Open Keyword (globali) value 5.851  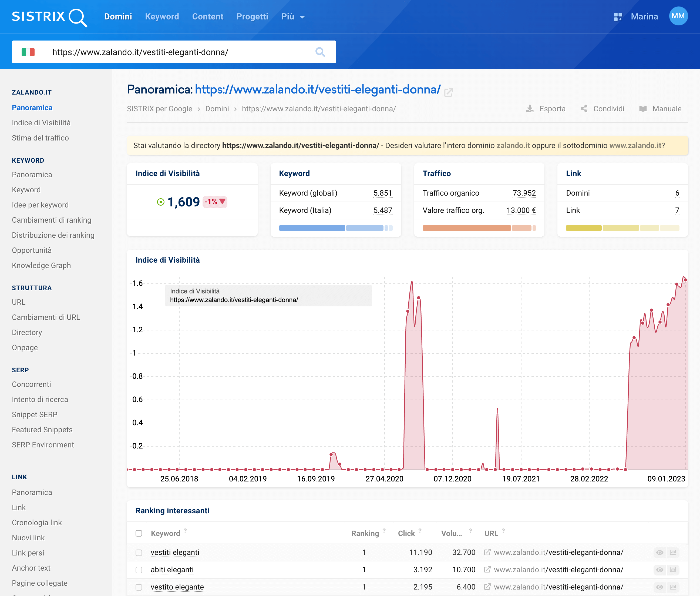(383, 193)
